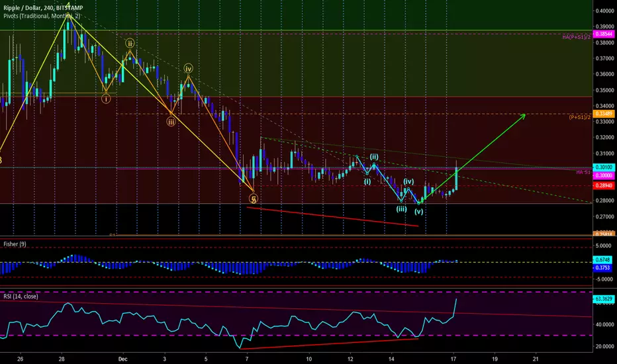This screenshot has width=617, height=364.
Task: Click date 26 on the time axis
Action: point(21,359)
